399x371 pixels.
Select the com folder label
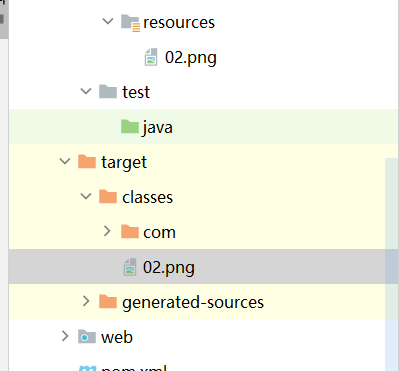click(159, 233)
